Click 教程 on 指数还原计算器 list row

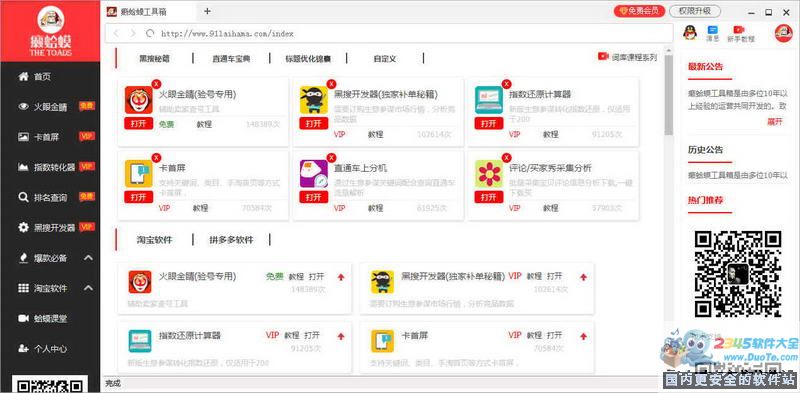coord(292,335)
